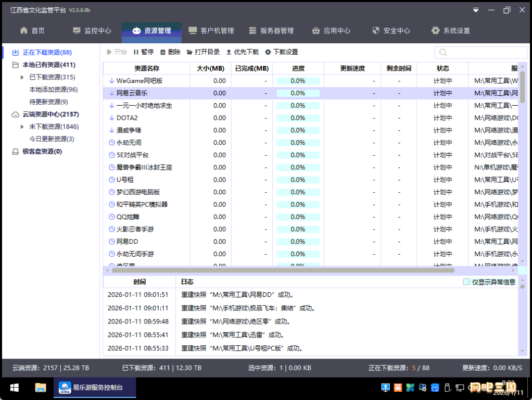The width and height of the screenshot is (532, 400).
Task: Click the progress bar of DOTA2
Action: (298, 118)
